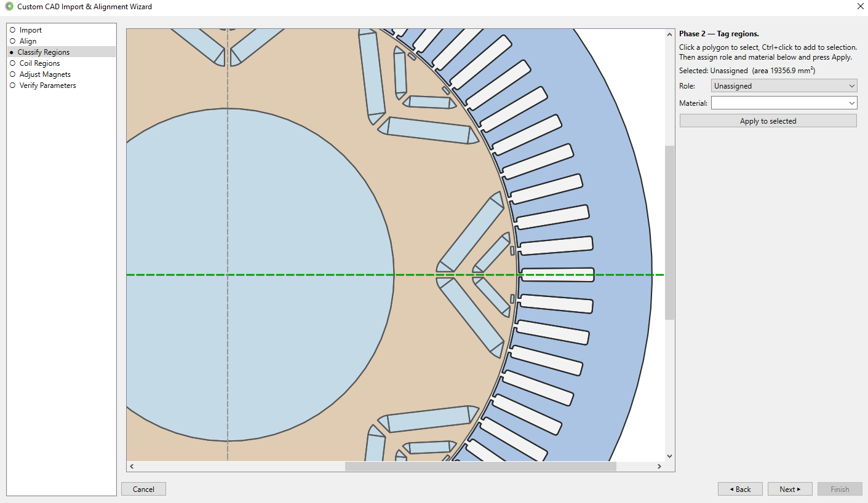This screenshot has width=868, height=503.
Task: Click the canvas scroll-right arrow
Action: [659, 467]
